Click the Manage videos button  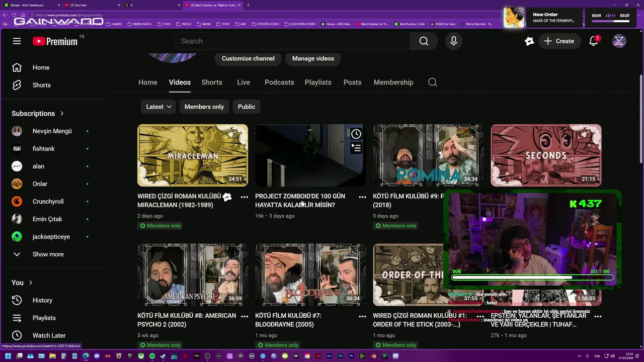pos(313,59)
